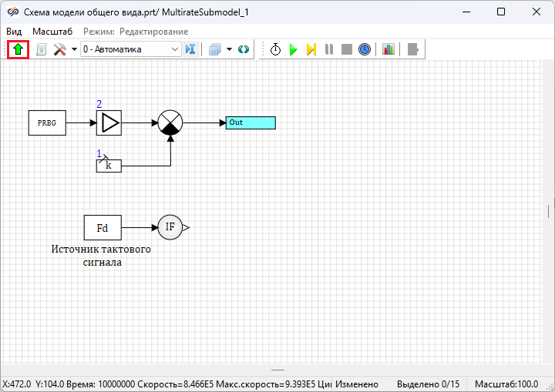Click the teal double-arrow refresh icon
555x392 pixels.
(244, 49)
